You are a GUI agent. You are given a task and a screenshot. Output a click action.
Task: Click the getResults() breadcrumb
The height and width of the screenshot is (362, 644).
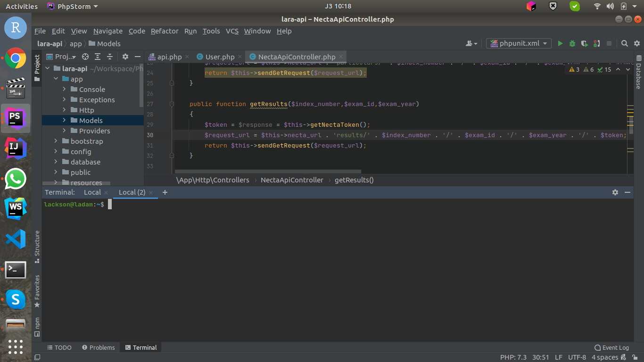point(354,180)
